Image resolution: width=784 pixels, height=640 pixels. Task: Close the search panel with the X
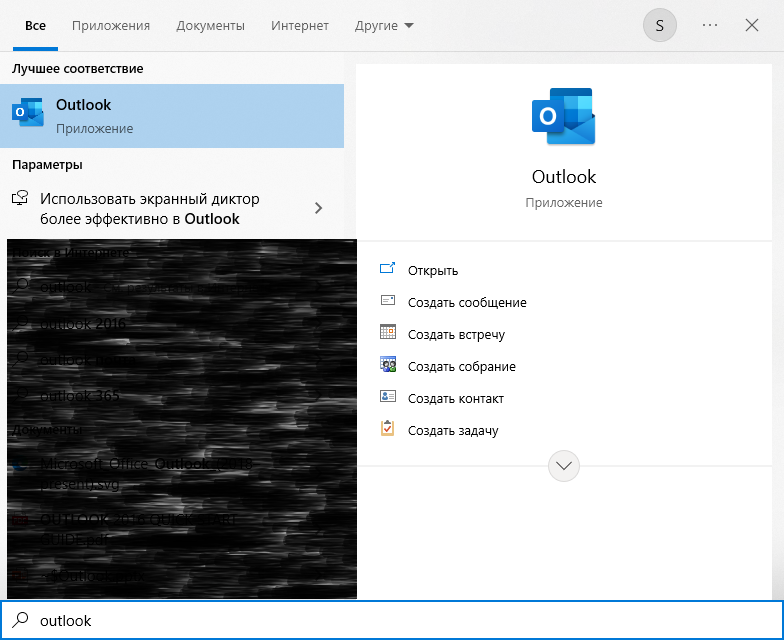[x=752, y=25]
